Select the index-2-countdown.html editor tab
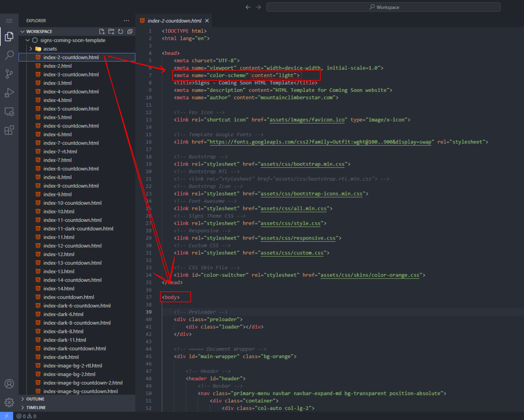This screenshot has height=420, width=524. click(x=174, y=21)
